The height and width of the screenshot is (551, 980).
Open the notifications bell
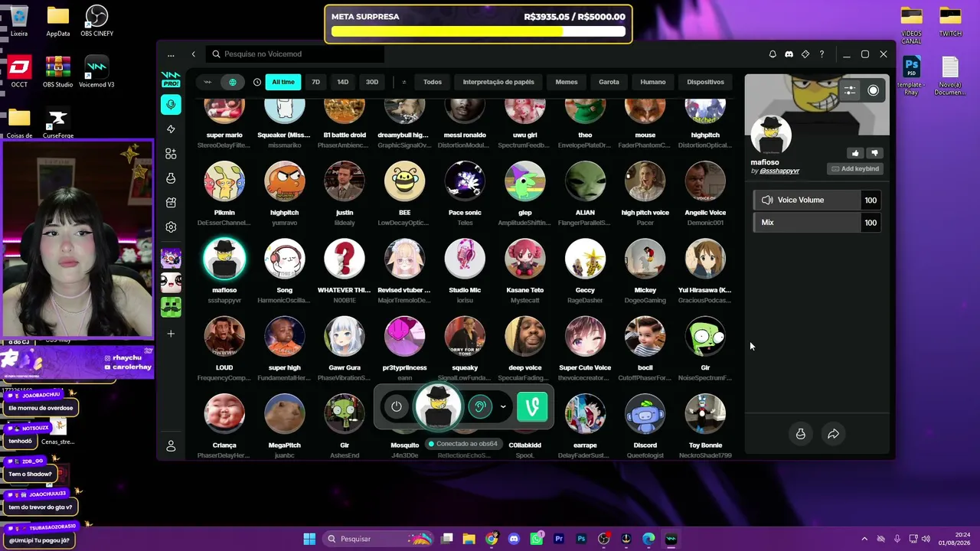pos(773,54)
